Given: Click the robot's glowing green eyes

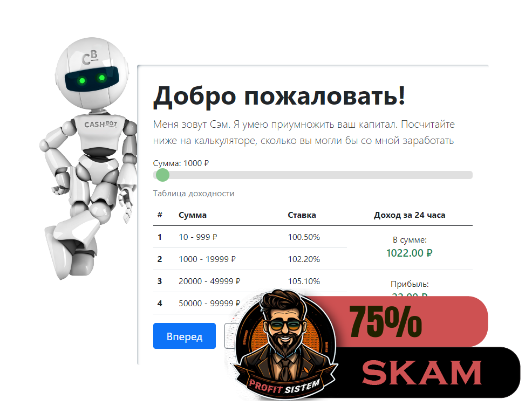Looking at the screenshot, I should tap(92, 79).
